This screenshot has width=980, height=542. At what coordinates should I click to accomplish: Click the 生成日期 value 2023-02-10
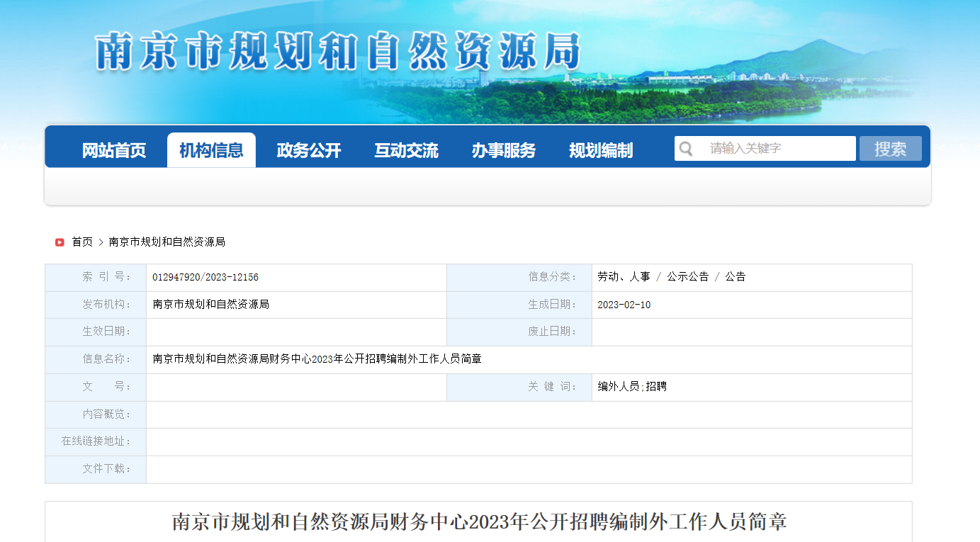click(x=624, y=305)
